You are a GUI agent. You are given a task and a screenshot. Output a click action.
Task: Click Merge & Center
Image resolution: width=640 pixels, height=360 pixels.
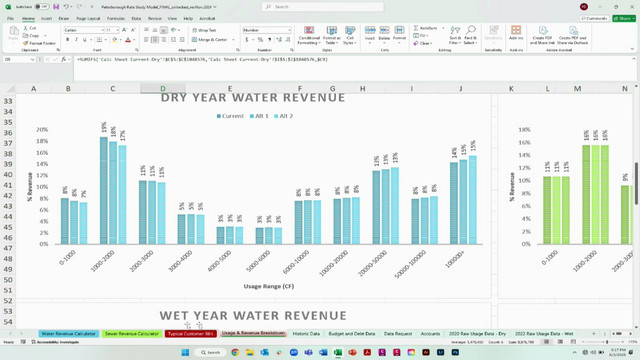point(209,40)
